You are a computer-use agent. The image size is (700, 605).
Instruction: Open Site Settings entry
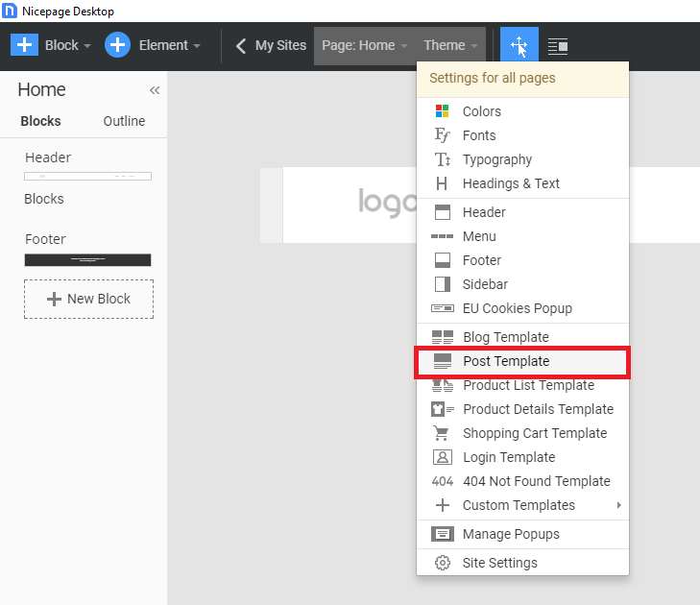(522, 563)
